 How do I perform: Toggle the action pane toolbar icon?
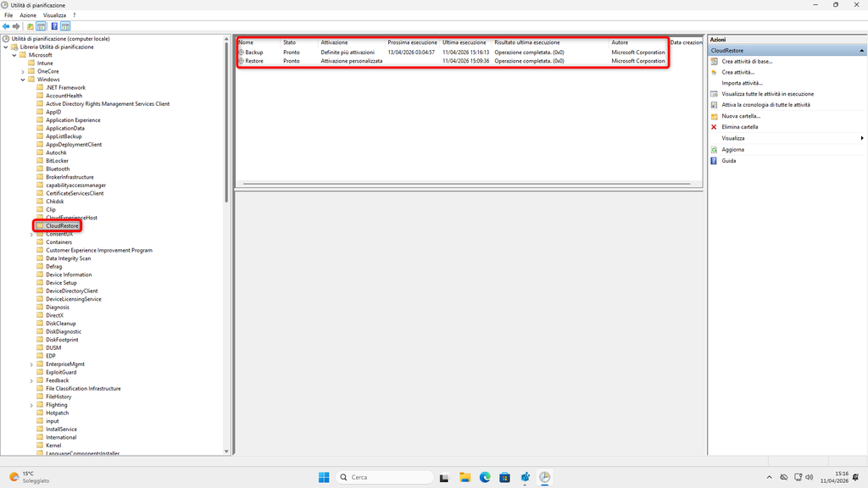point(65,26)
